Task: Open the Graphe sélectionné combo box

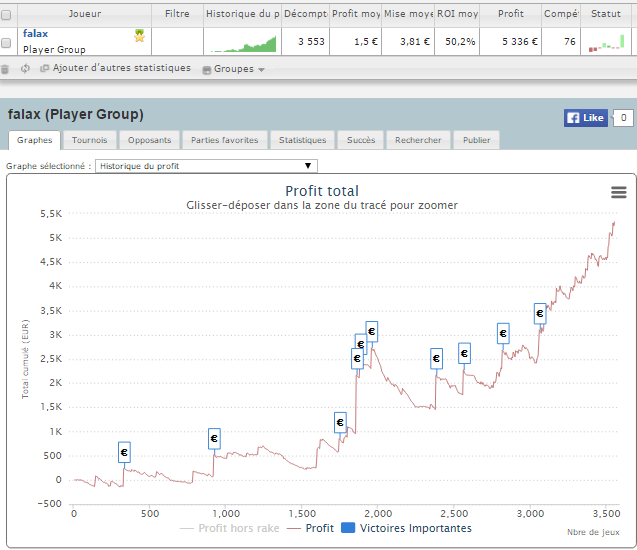Action: [206, 166]
